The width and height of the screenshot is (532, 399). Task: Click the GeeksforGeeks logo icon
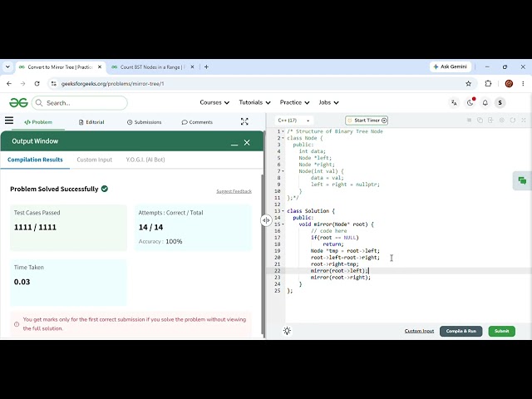[x=18, y=102]
